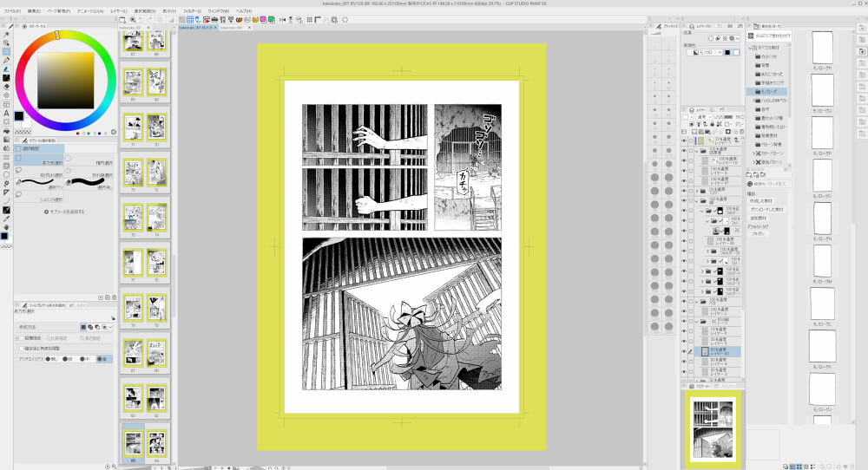Expand the all materials tree node
868x470 pixels.
[x=750, y=48]
